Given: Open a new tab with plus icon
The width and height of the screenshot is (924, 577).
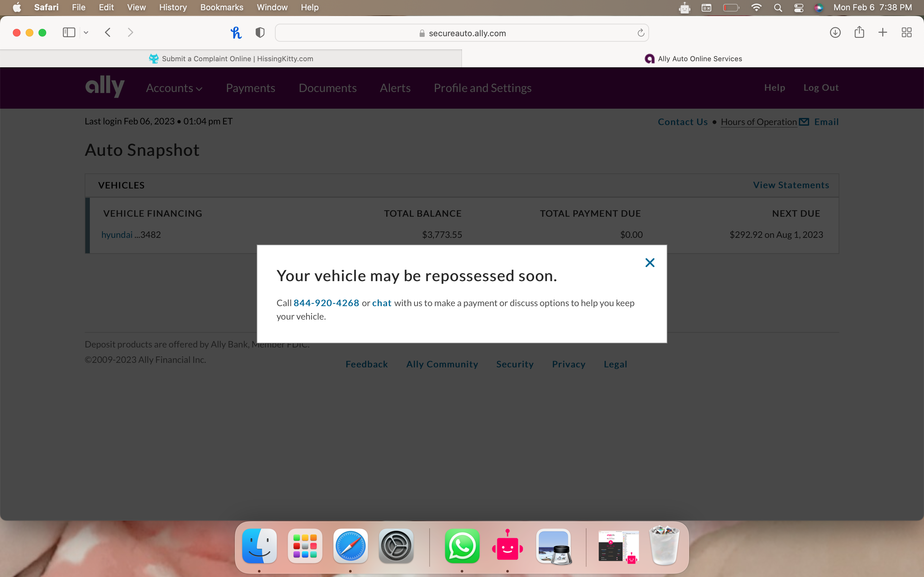Looking at the screenshot, I should (x=883, y=32).
